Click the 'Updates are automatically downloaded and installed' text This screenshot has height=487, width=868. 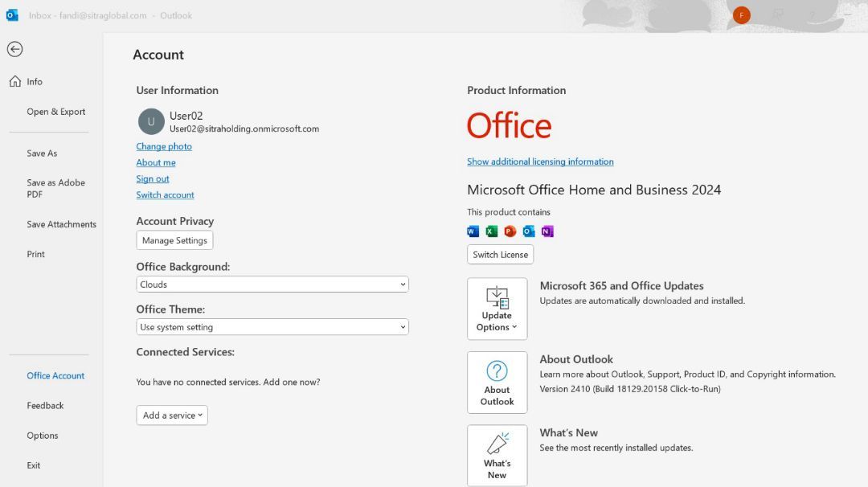pyautogui.click(x=642, y=301)
